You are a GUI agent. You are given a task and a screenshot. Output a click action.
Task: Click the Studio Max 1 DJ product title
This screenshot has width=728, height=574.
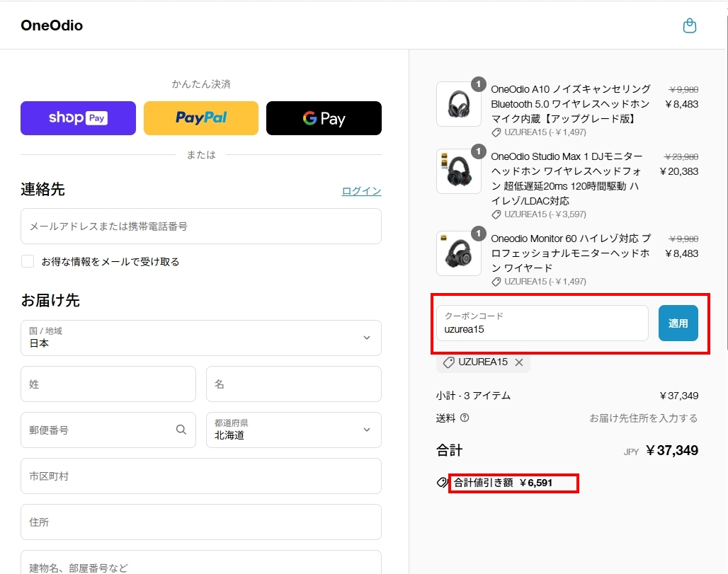[x=567, y=178]
